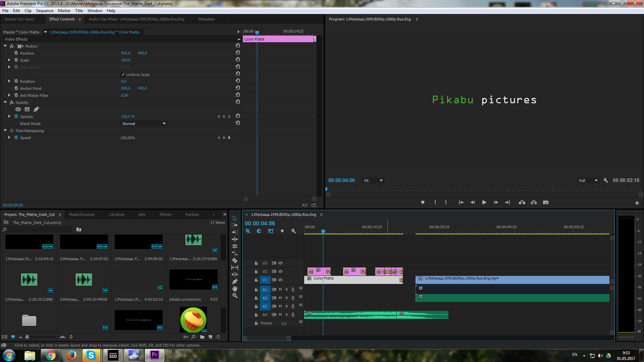Reset the Position parameter

pyautogui.click(x=238, y=53)
